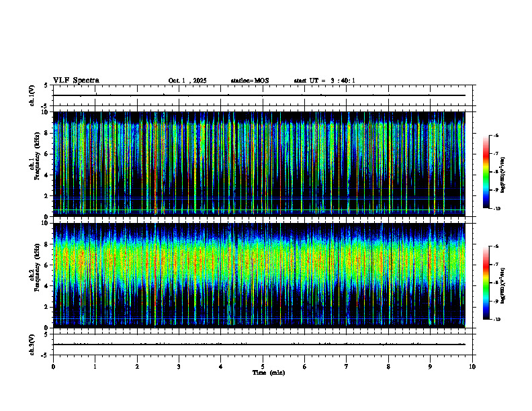The height and width of the screenshot is (411, 532).
Task: Click the "6" kHz tick on ch.2 axis
Action: point(47,265)
